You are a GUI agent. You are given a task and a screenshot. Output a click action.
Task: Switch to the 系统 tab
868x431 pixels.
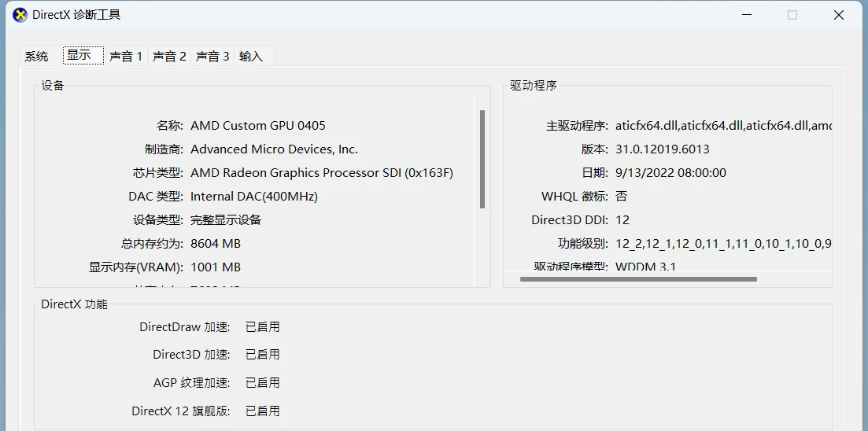[x=36, y=57]
